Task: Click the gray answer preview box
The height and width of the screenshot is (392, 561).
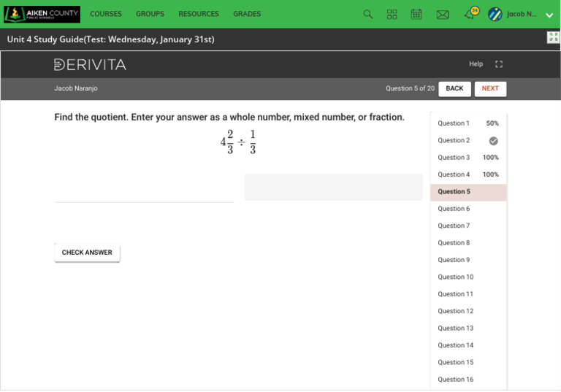Action: click(333, 187)
